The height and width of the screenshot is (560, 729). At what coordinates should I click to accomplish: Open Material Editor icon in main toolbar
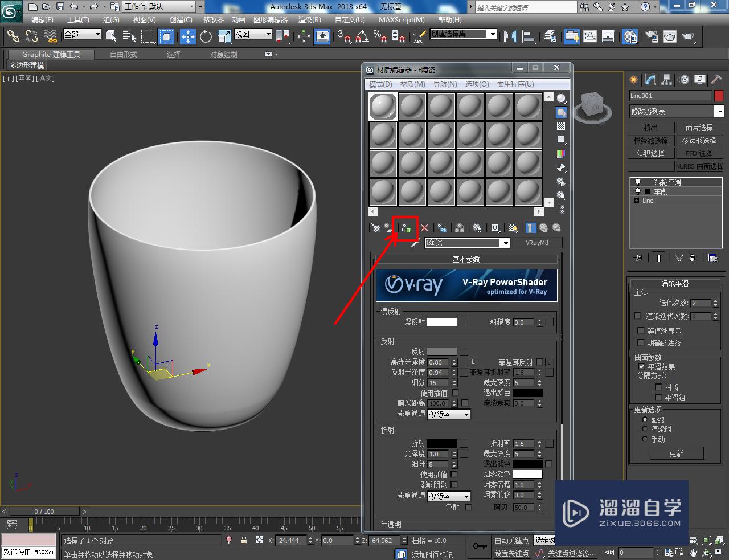click(x=629, y=36)
